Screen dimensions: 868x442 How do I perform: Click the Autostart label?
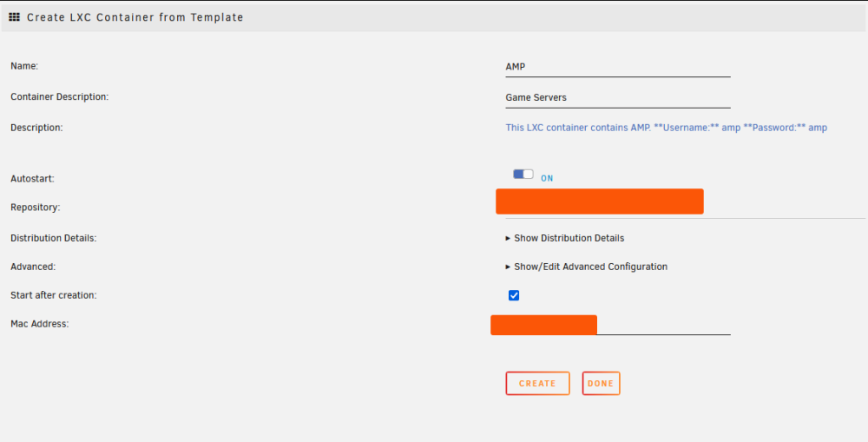tap(32, 179)
